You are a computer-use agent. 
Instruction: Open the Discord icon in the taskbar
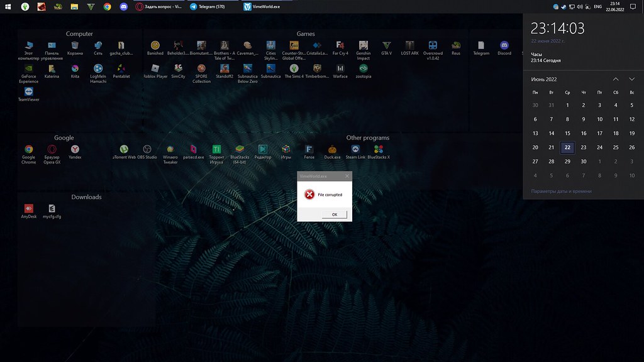pyautogui.click(x=124, y=7)
